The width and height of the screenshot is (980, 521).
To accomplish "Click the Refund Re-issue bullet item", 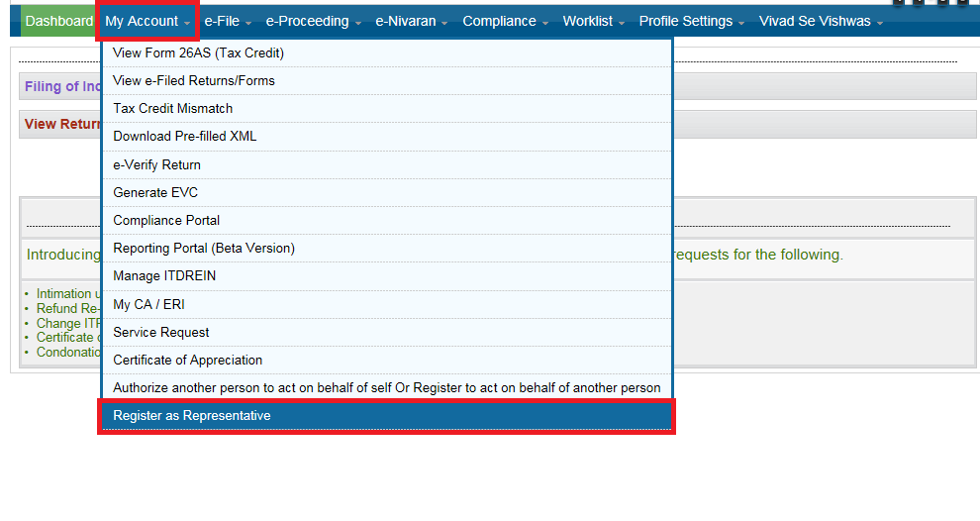I will pos(68,308).
